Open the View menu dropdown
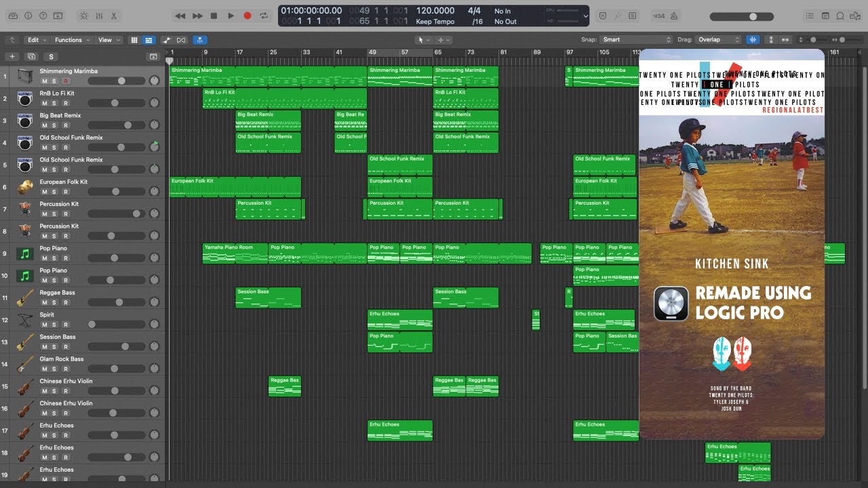 tap(108, 40)
